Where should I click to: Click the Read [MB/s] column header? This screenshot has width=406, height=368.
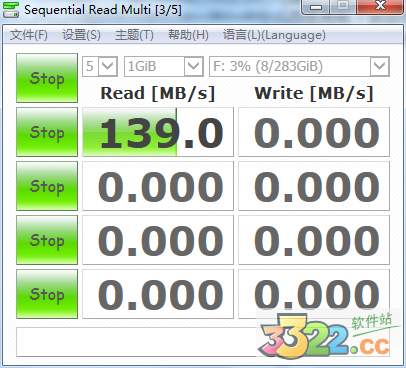click(157, 93)
